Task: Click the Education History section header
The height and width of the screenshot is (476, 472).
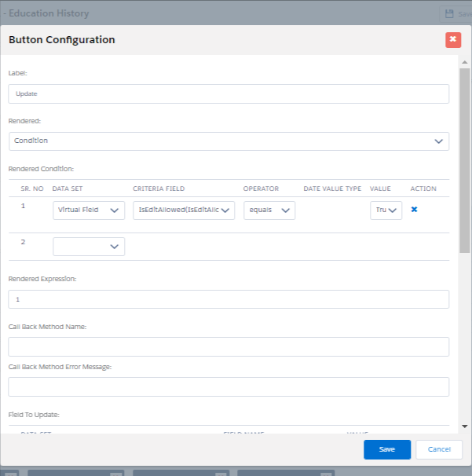Action: [47, 13]
